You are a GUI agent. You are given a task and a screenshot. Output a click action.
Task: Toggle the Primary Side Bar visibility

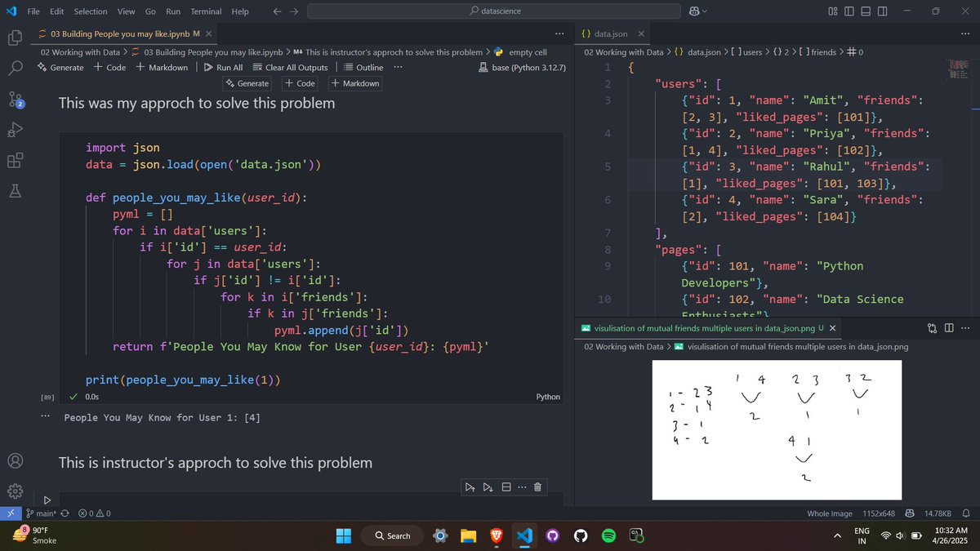click(849, 11)
